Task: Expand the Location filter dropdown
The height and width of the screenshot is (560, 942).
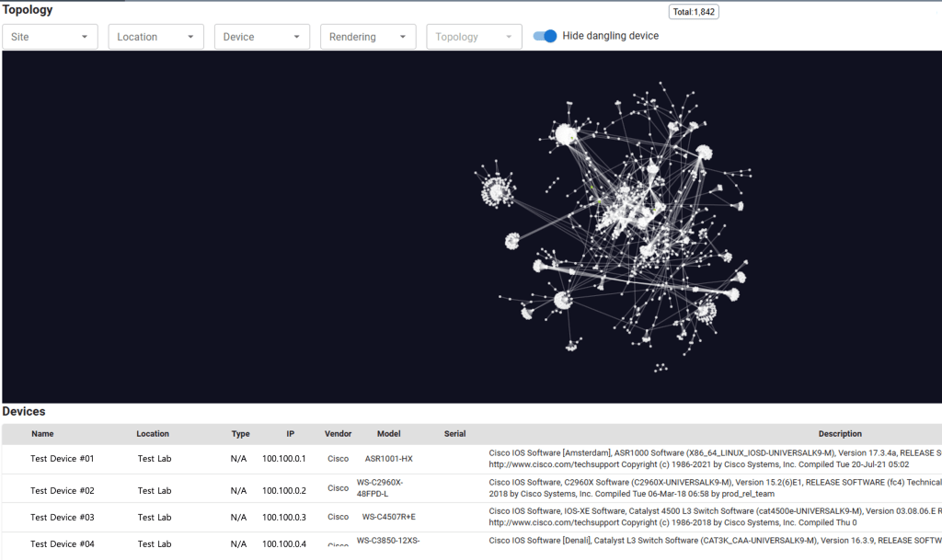Action: (155, 37)
